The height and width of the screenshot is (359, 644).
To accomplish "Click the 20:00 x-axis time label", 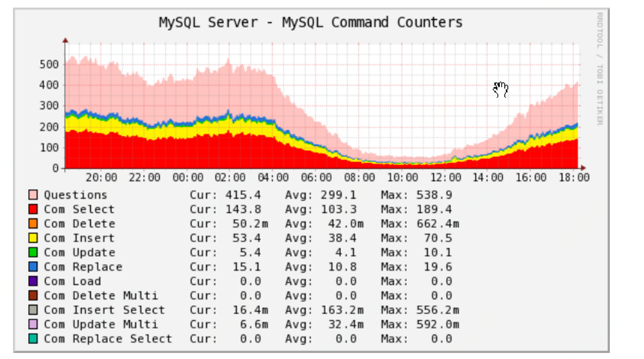I will click(101, 177).
